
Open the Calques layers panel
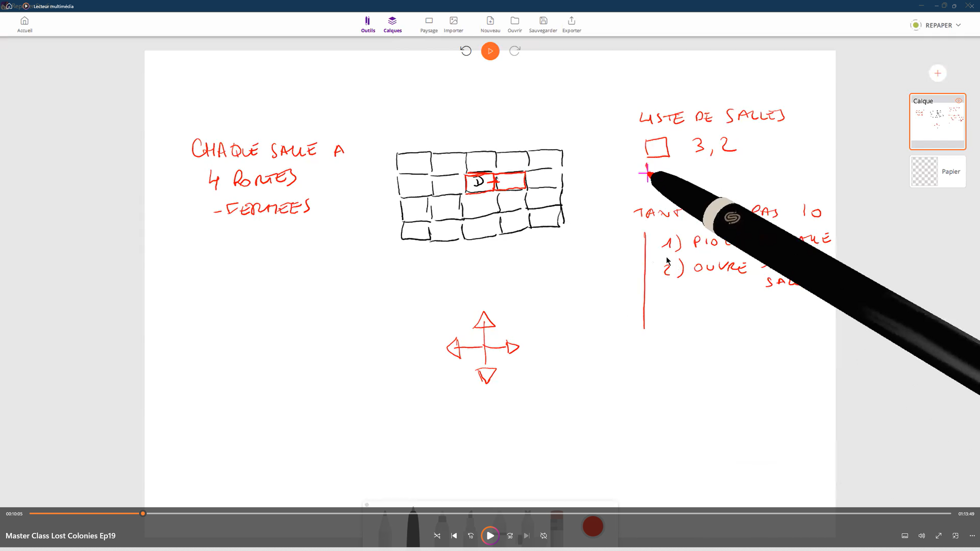[392, 24]
